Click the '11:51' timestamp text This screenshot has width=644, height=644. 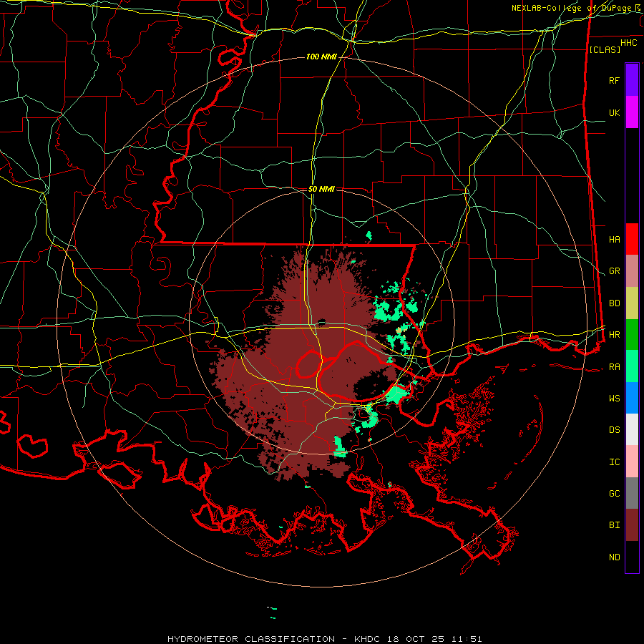point(467,639)
